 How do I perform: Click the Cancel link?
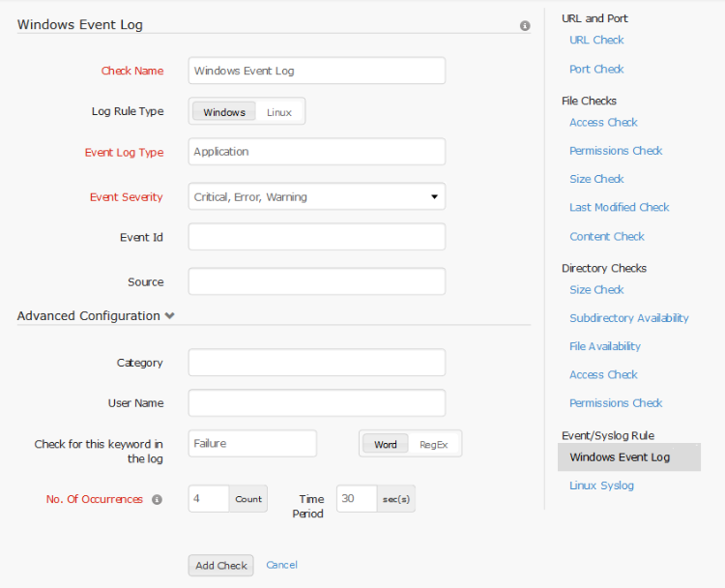281,565
